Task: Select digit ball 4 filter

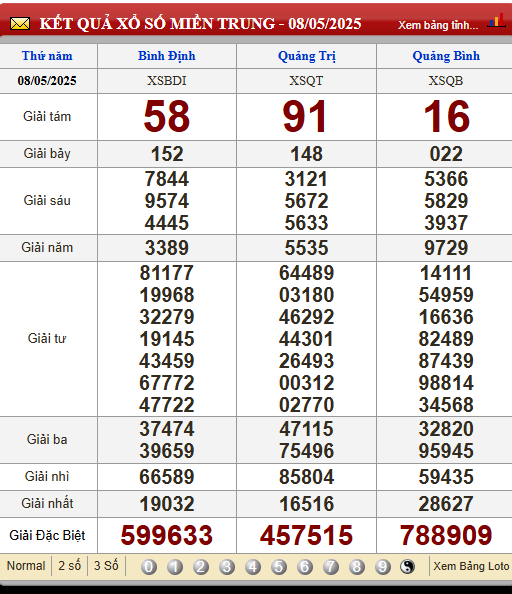Action: click(253, 567)
